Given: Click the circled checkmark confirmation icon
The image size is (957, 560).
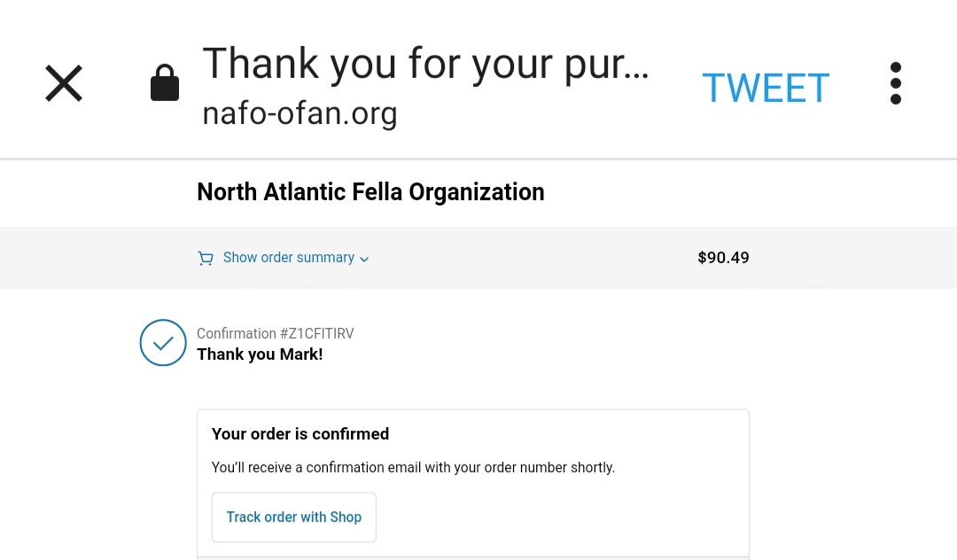Looking at the screenshot, I should click(163, 343).
